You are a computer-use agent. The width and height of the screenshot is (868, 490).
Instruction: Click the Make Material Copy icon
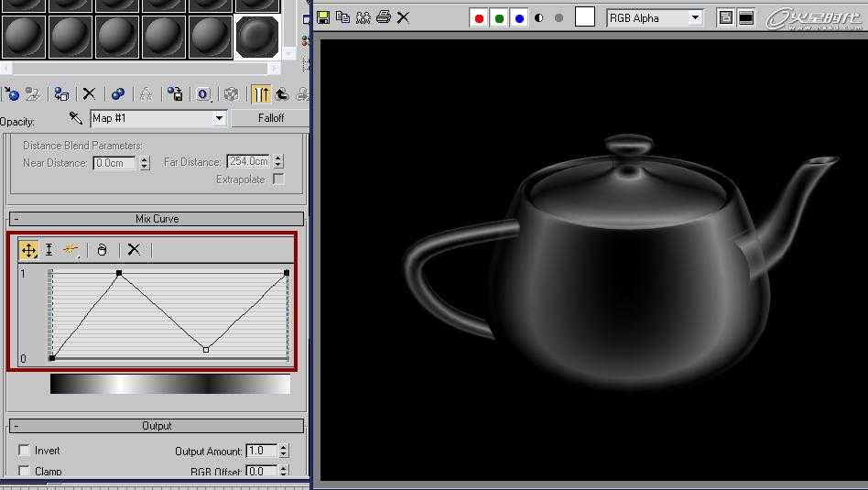tap(117, 94)
